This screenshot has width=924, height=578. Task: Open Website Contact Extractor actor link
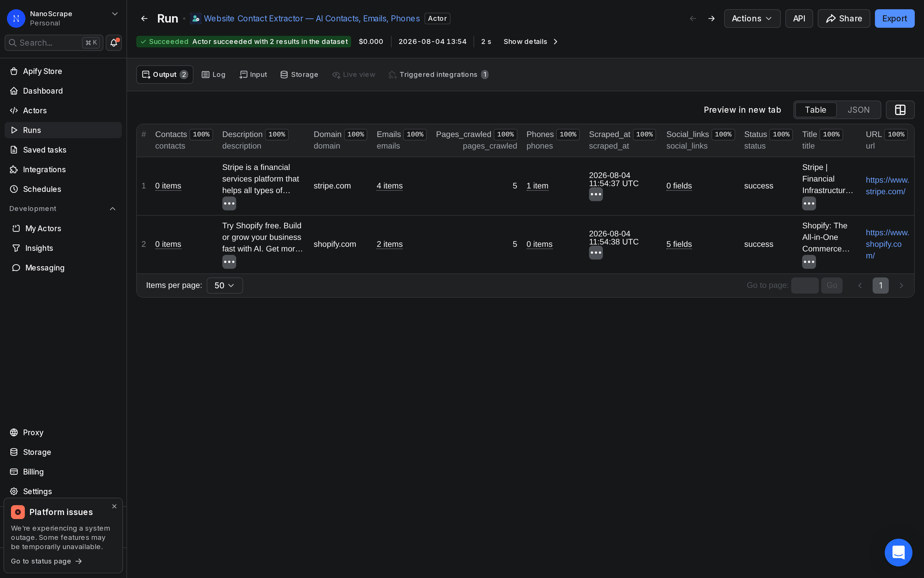(312, 18)
